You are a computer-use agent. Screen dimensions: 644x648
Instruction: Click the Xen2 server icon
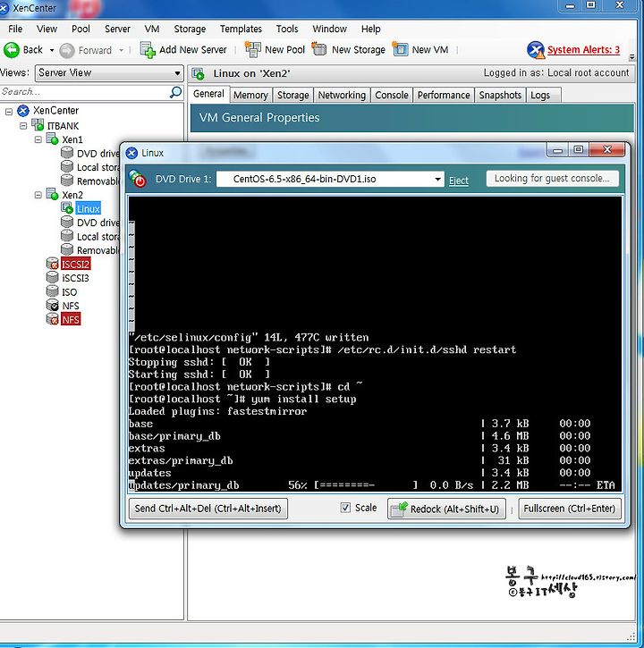(52, 194)
